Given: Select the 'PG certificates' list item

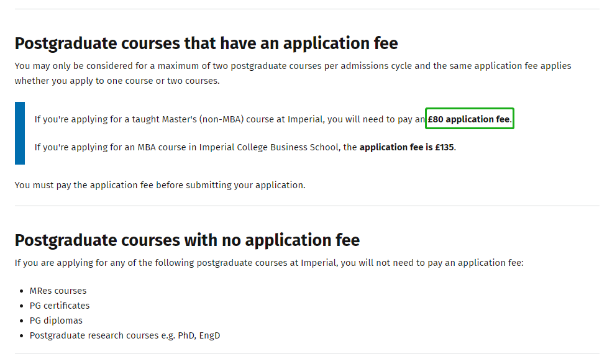Looking at the screenshot, I should [x=60, y=306].
